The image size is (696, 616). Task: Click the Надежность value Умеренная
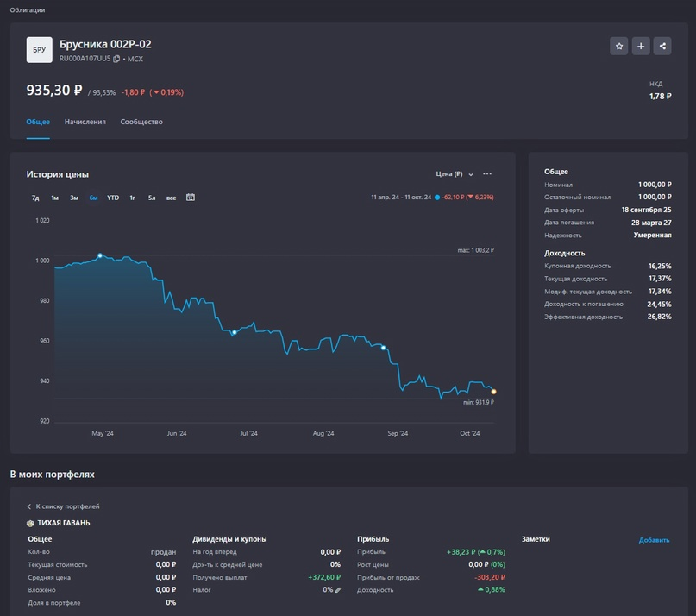coord(653,235)
